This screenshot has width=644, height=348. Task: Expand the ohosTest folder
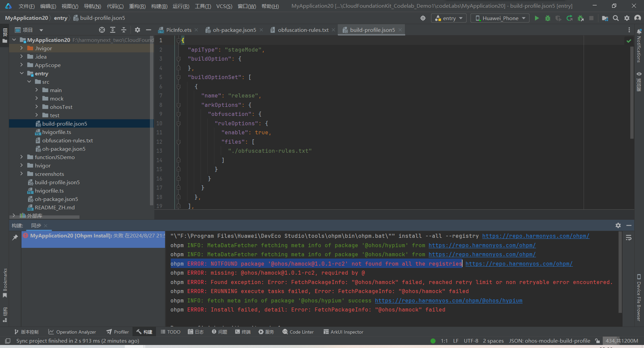37,107
